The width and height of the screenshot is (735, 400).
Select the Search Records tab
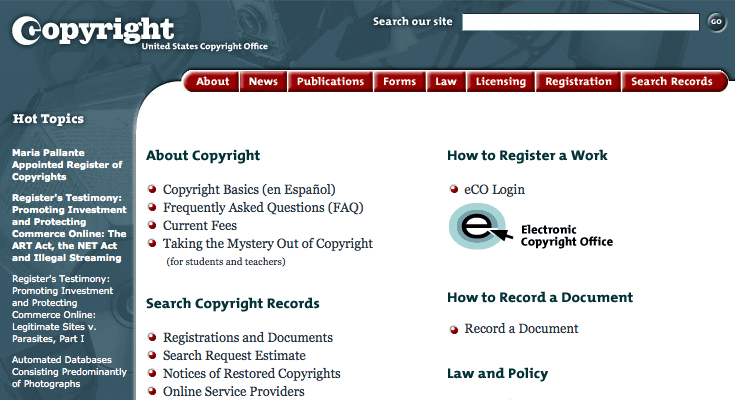pos(671,82)
